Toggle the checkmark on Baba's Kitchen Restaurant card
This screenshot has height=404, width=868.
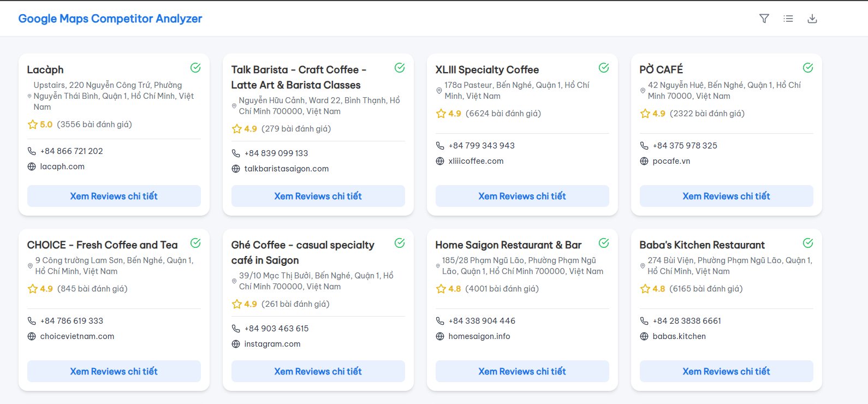[808, 243]
